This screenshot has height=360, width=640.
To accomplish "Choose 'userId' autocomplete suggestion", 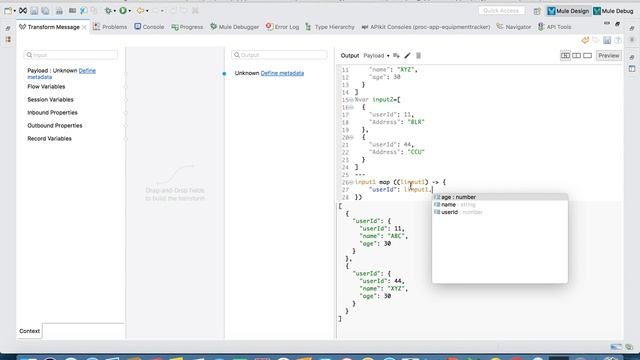I will [500, 212].
